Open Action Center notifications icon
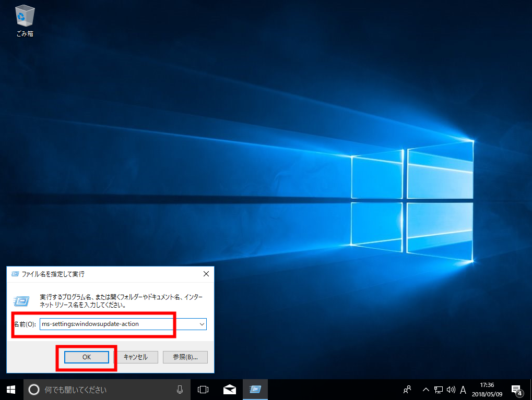 [517, 390]
